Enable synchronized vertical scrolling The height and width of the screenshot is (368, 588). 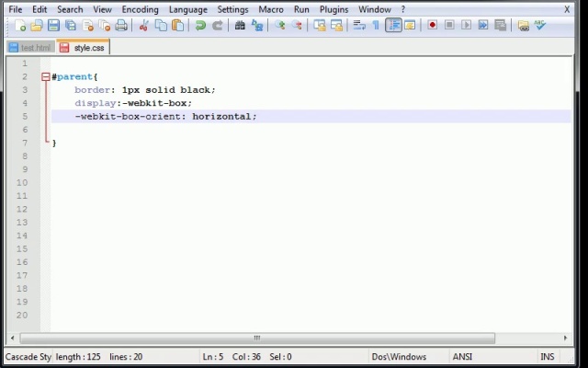pos(320,26)
